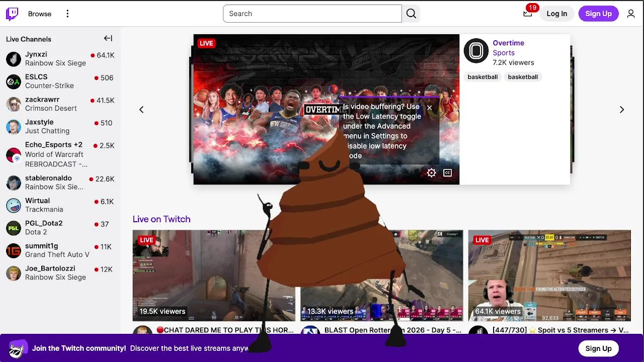This screenshot has height=362, width=644.
Task: Focus the Search input field
Action: tap(312, 14)
